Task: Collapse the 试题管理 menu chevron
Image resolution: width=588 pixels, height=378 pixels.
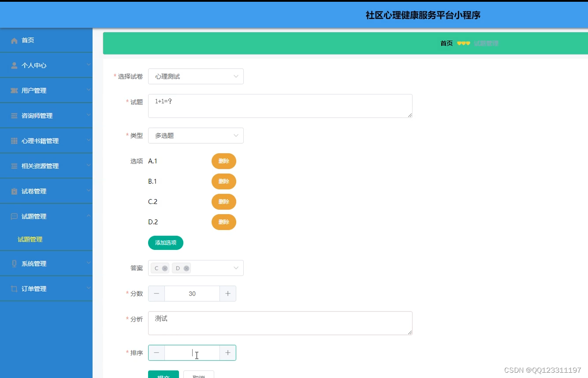Action: pos(89,215)
